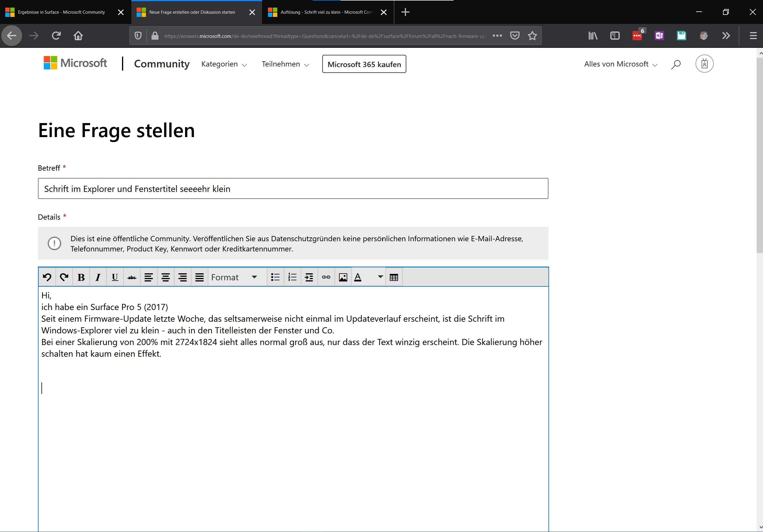
Task: Go to the Microsoft logo homepage
Action: pyautogui.click(x=75, y=63)
